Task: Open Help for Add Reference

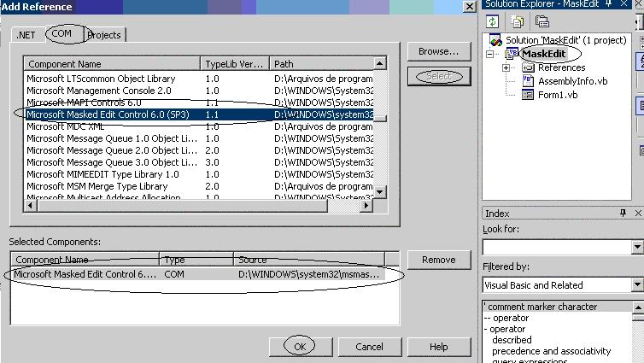Action: [x=439, y=347]
